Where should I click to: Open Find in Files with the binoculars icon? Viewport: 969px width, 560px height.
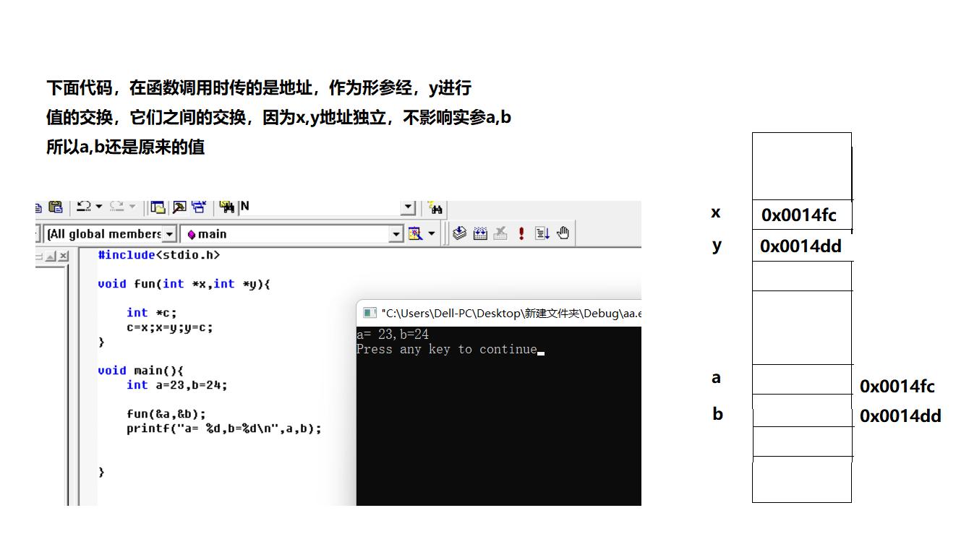point(227,207)
